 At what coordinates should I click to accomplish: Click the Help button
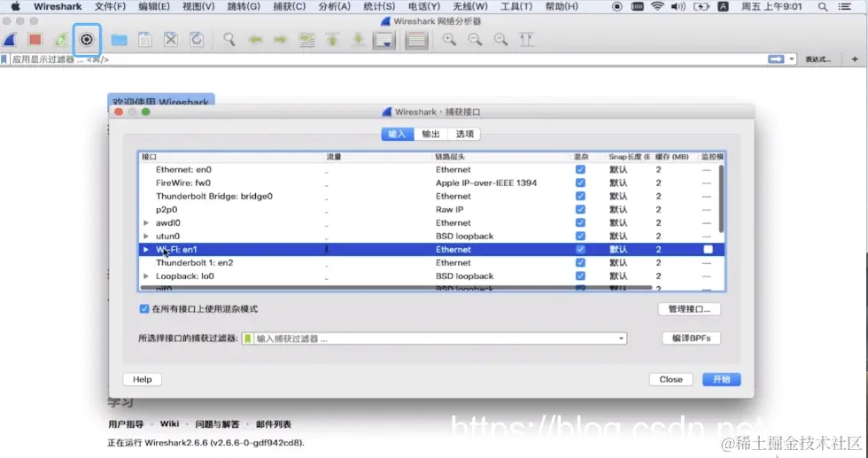coord(143,379)
